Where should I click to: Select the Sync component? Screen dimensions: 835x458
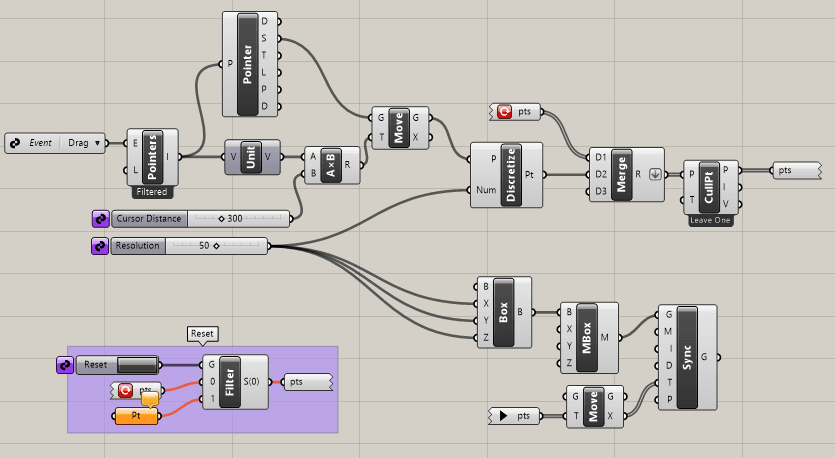tap(686, 357)
